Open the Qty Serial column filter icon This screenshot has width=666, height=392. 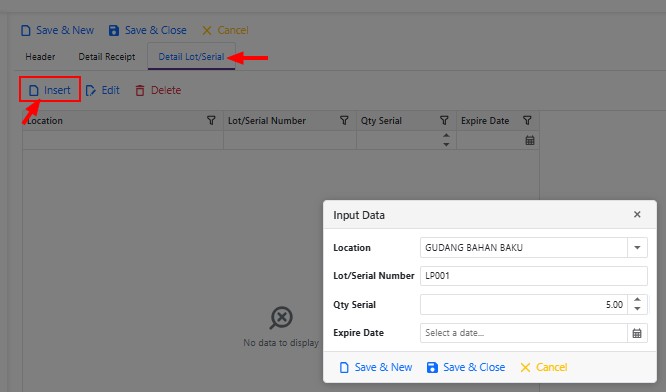444,121
